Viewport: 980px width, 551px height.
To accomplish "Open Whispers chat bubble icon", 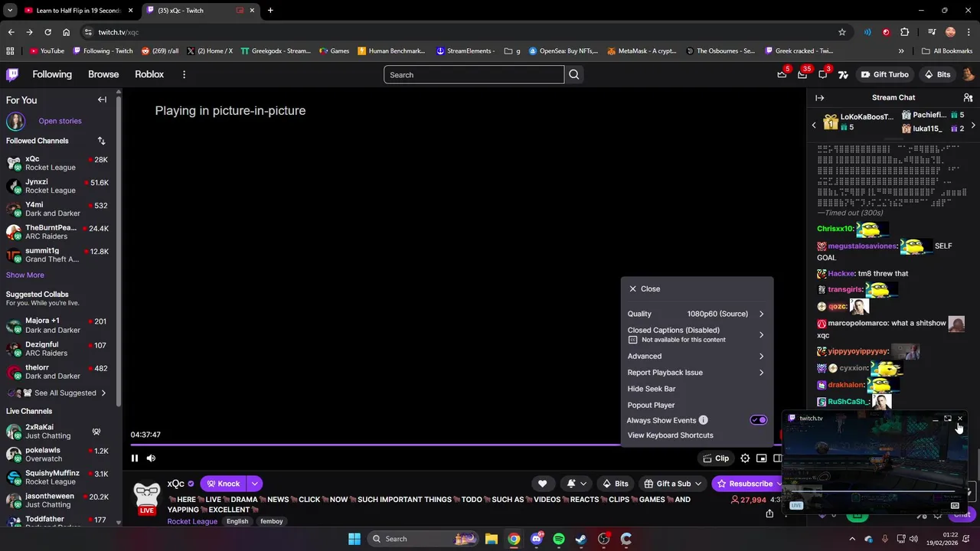I will click(x=823, y=74).
